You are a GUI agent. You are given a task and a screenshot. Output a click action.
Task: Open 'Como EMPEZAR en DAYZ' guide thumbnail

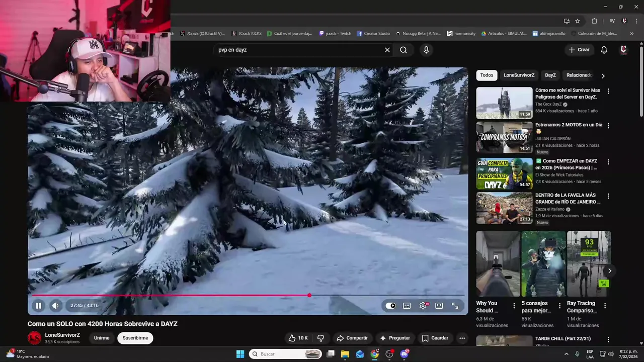coord(504,173)
